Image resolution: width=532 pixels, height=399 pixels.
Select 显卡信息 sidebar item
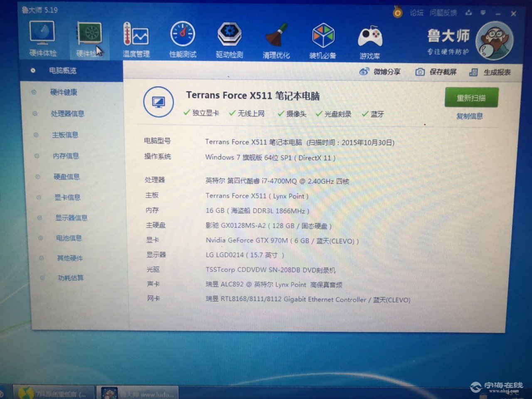(67, 197)
